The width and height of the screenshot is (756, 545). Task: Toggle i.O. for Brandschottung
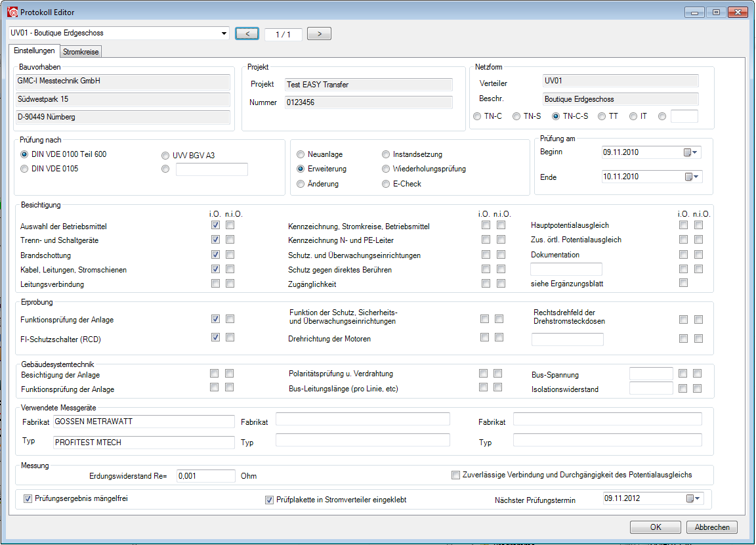[x=215, y=254]
